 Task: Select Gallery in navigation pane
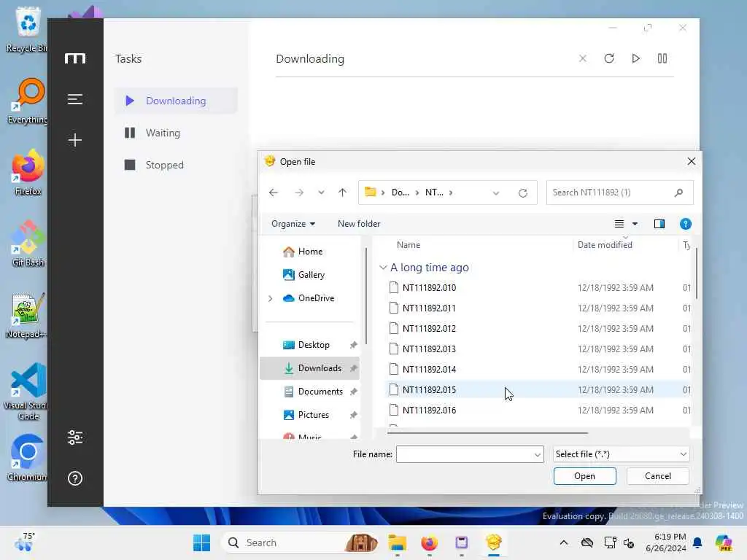click(x=309, y=275)
